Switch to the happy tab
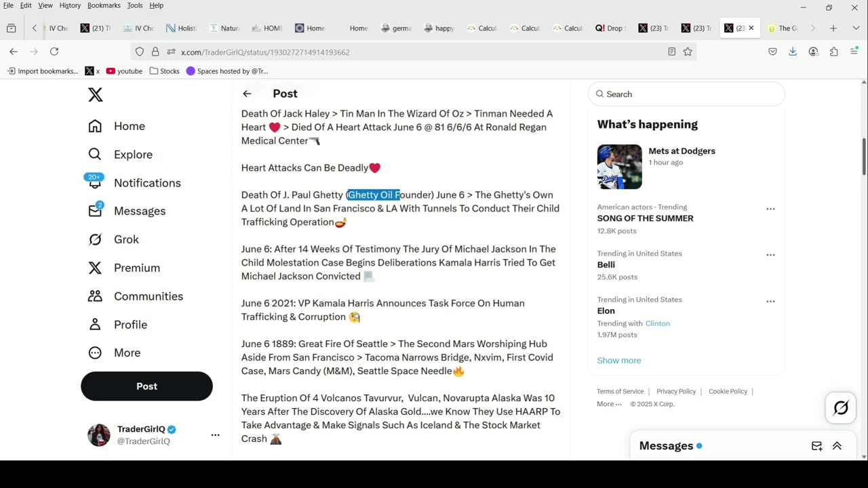Viewport: 868px width, 488px height. click(439, 28)
